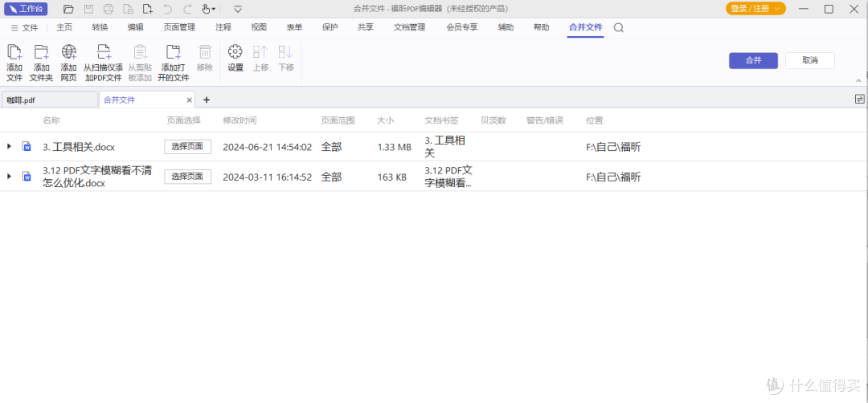Switch to the 页面管理 tab
This screenshot has height=403, width=868.
179,27
